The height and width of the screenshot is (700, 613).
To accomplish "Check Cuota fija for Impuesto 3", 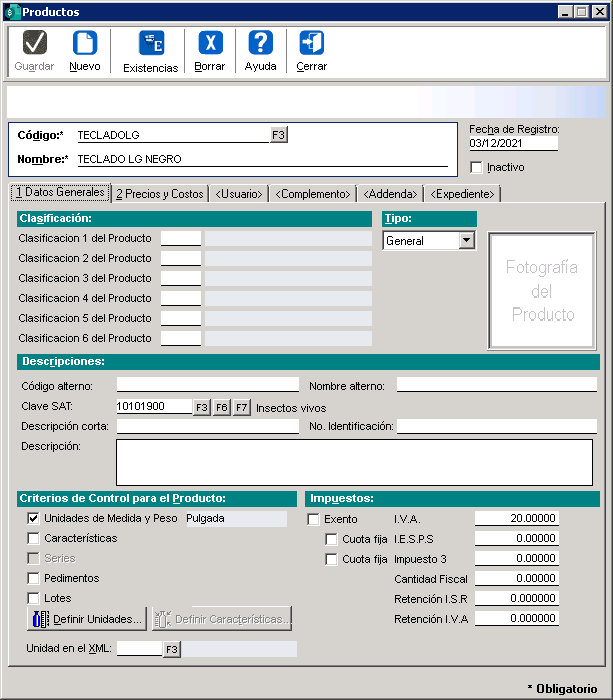I will pyautogui.click(x=331, y=559).
